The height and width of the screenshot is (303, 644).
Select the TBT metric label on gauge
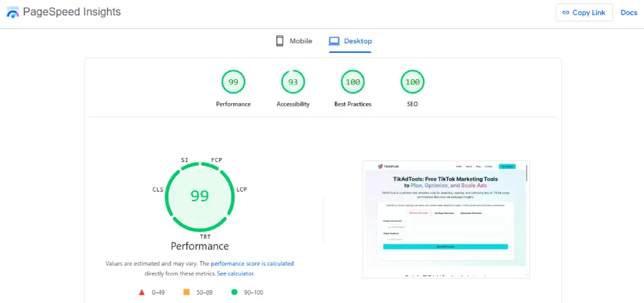(x=205, y=237)
